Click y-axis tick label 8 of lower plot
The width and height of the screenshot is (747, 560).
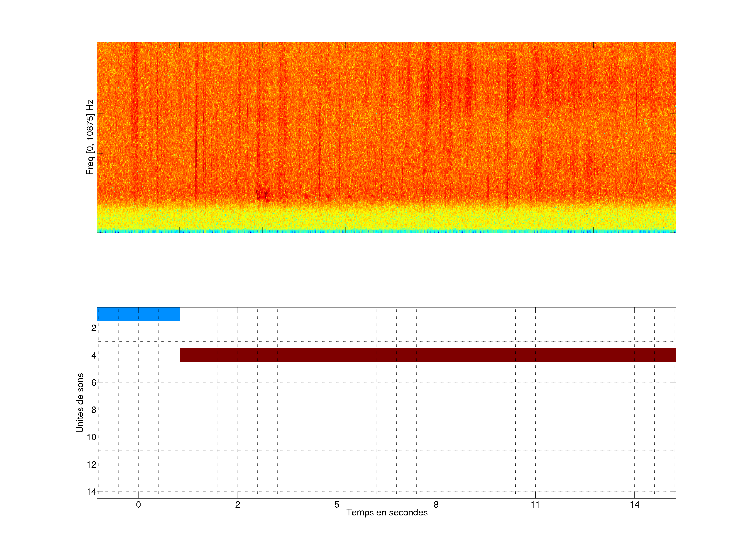[94, 410]
